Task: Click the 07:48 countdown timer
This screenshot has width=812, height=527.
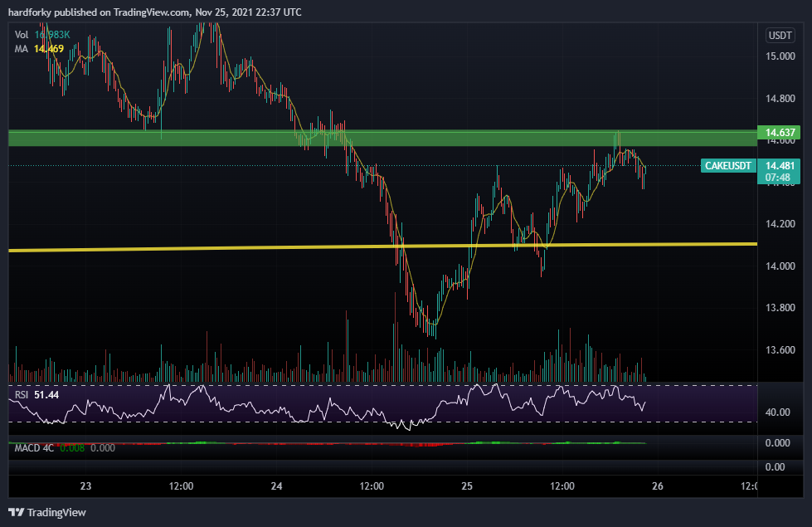Action: coord(778,178)
